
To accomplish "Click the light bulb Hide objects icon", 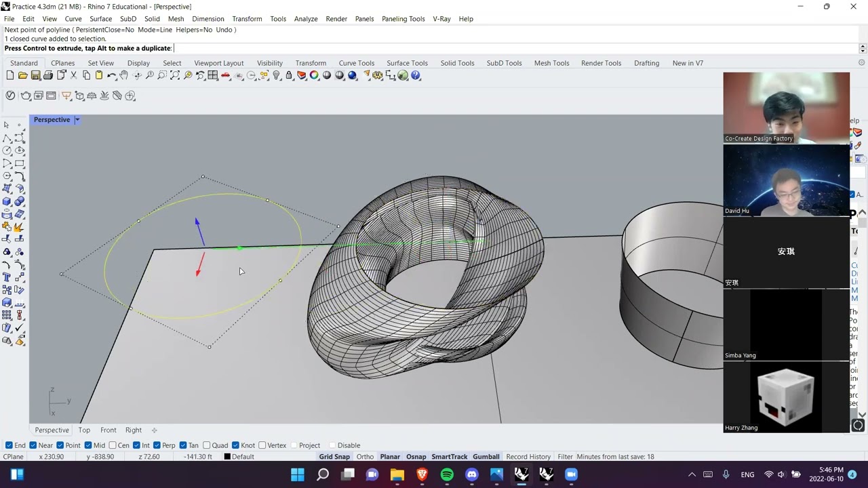I will (276, 75).
